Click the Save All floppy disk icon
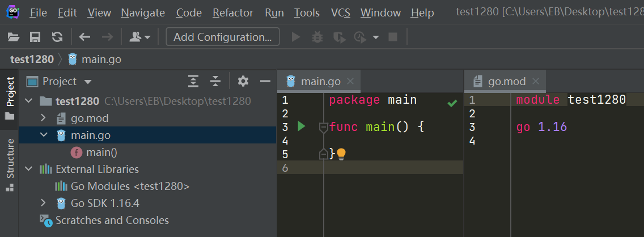The width and height of the screenshot is (644, 237). (x=35, y=37)
